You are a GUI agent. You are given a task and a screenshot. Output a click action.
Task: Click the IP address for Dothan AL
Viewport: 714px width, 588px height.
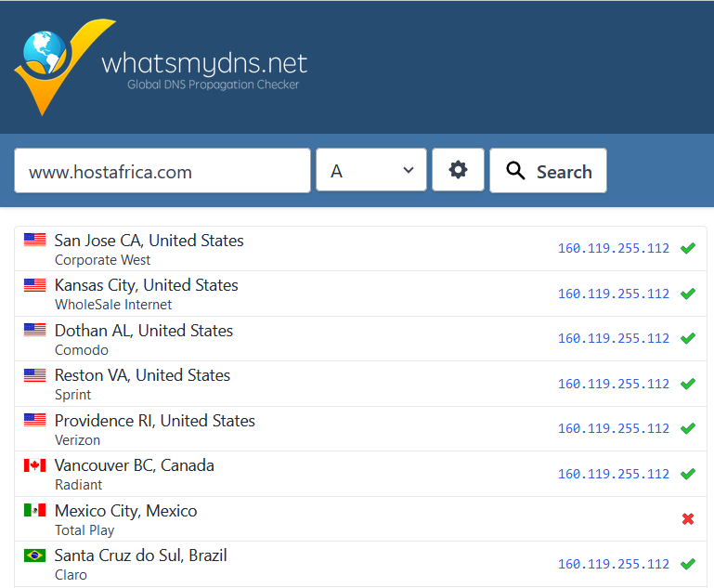coord(613,338)
